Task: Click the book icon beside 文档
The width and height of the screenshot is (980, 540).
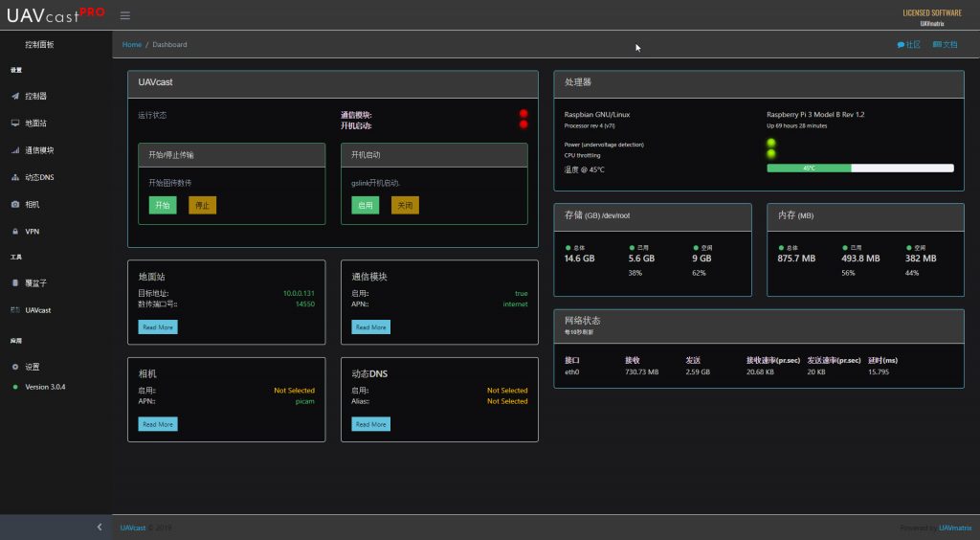Action: point(937,44)
